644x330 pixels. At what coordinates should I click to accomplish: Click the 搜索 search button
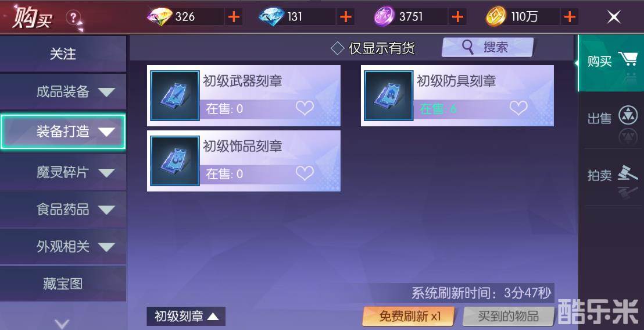pos(488,47)
